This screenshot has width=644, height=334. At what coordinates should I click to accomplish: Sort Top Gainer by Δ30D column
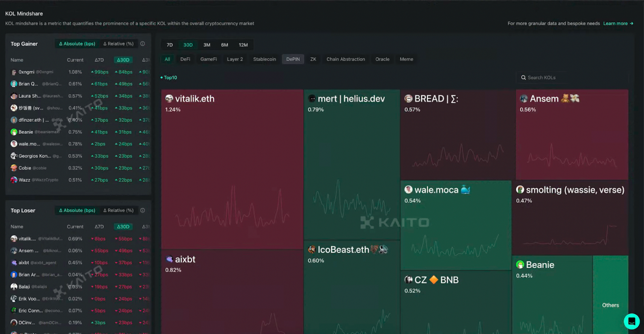(x=123, y=60)
